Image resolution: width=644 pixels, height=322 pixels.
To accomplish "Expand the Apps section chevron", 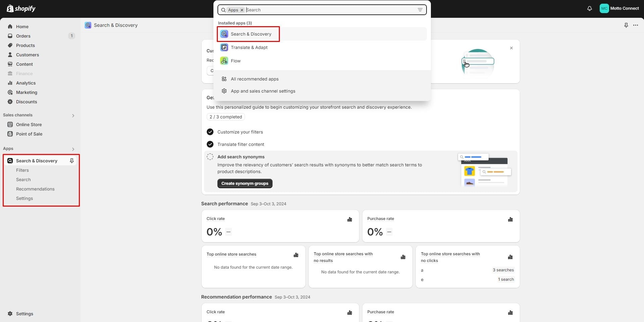I will pyautogui.click(x=73, y=149).
